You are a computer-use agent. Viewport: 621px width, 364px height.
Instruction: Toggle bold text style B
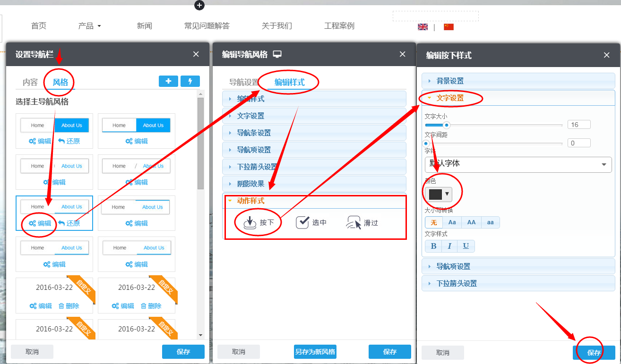point(433,245)
